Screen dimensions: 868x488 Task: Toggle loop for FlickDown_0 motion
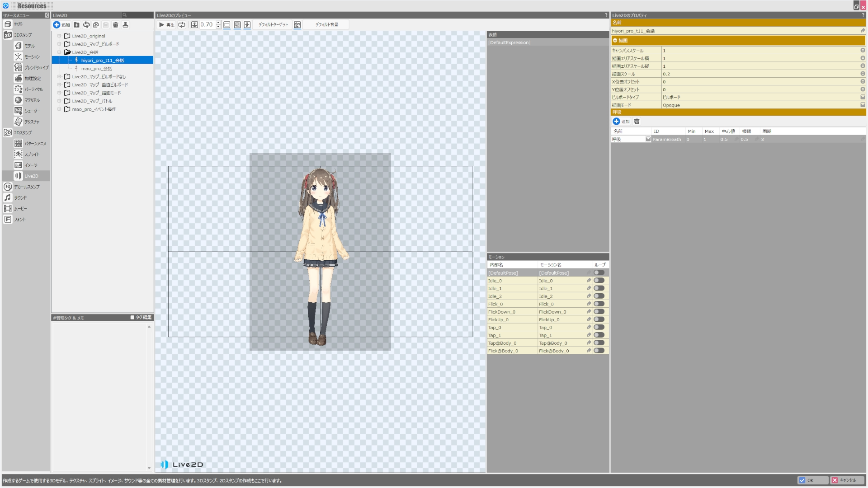599,312
